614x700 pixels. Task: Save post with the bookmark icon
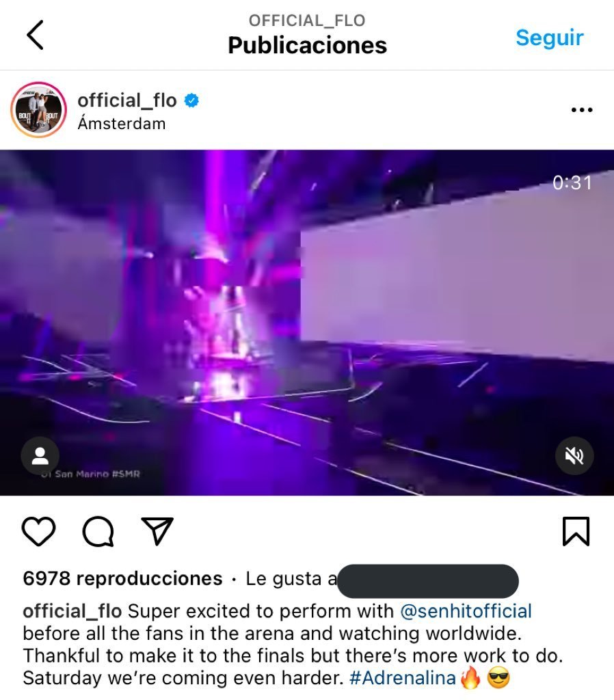point(576,531)
